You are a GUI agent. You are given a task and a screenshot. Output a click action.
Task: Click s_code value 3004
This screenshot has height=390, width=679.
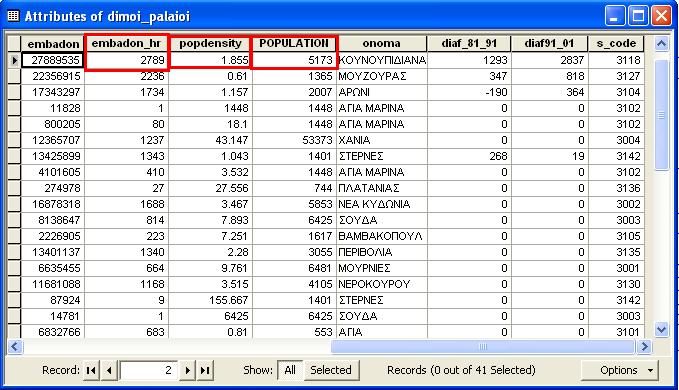pyautogui.click(x=616, y=140)
